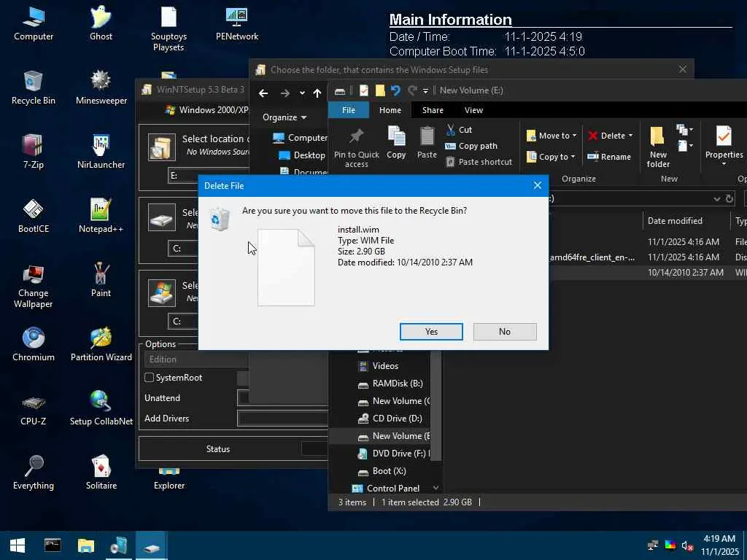The image size is (747, 560).
Task: Click the Rename ribbon command
Action: pyautogui.click(x=609, y=157)
